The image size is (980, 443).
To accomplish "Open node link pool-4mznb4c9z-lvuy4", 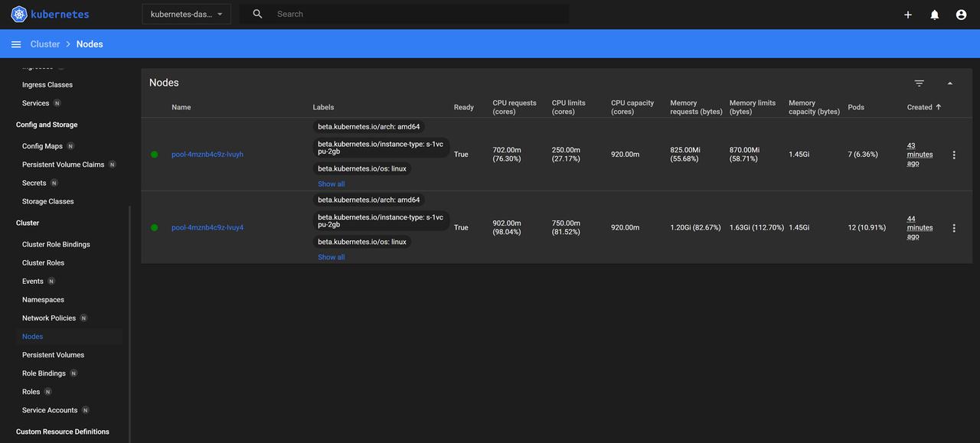I will point(207,228).
